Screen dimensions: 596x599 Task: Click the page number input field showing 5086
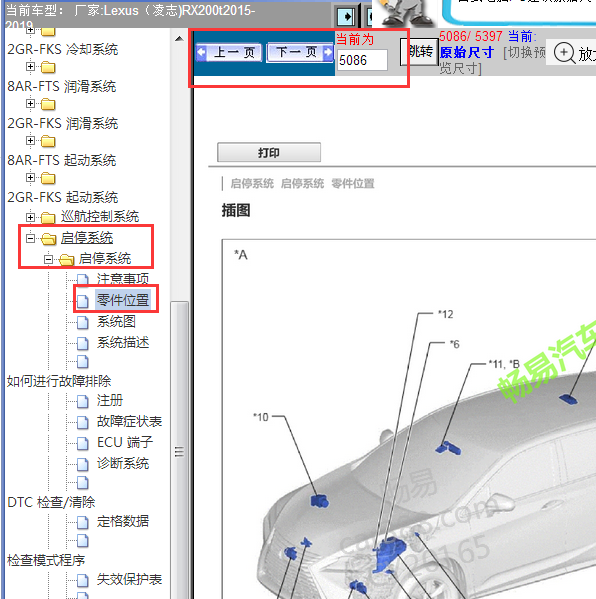(x=362, y=60)
